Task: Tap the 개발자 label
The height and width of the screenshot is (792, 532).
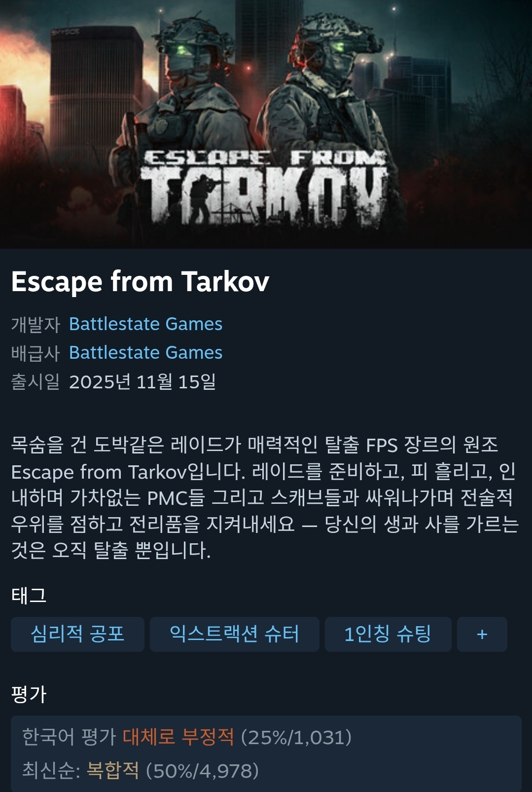Action: click(x=35, y=324)
